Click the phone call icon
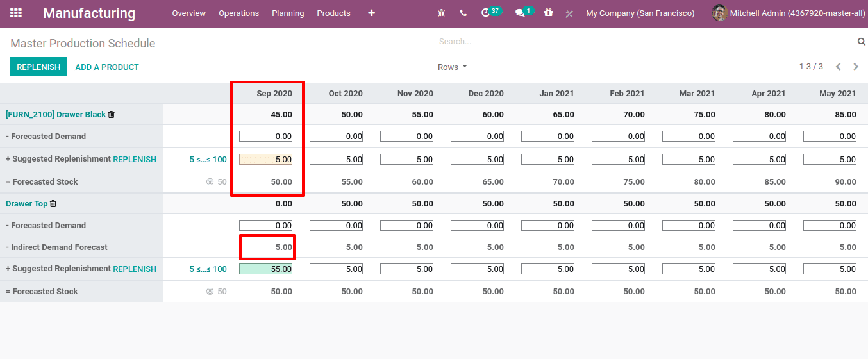The height and width of the screenshot is (359, 868). pyautogui.click(x=463, y=13)
